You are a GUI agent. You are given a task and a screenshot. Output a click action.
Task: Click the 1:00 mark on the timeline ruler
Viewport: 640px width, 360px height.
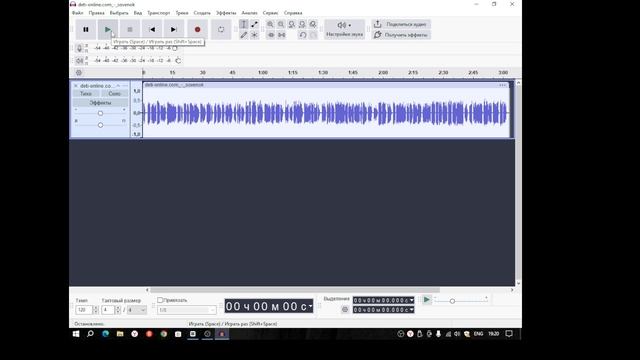(263, 73)
